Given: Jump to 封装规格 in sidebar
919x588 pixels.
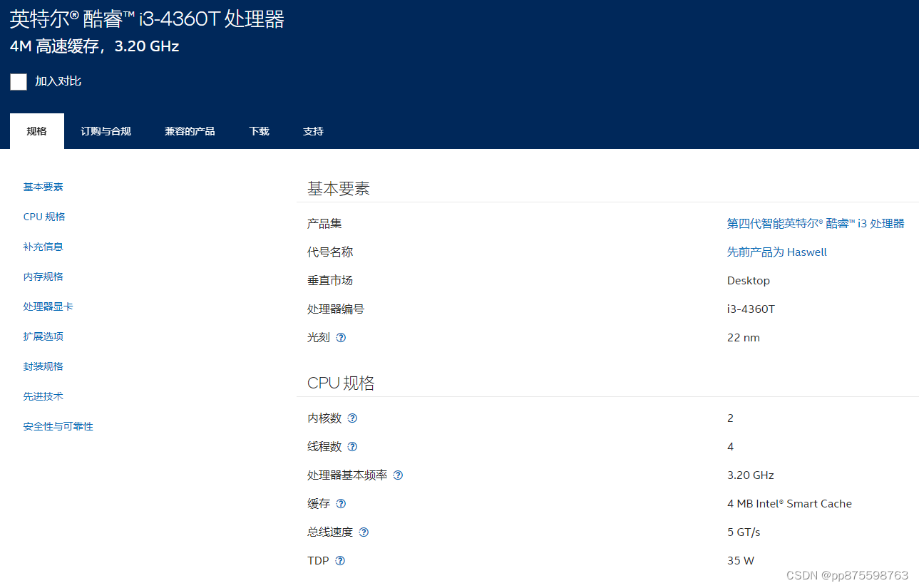Looking at the screenshot, I should tap(43, 366).
